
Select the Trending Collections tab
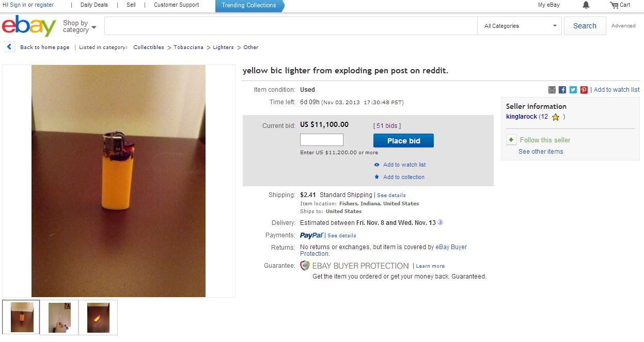point(249,6)
